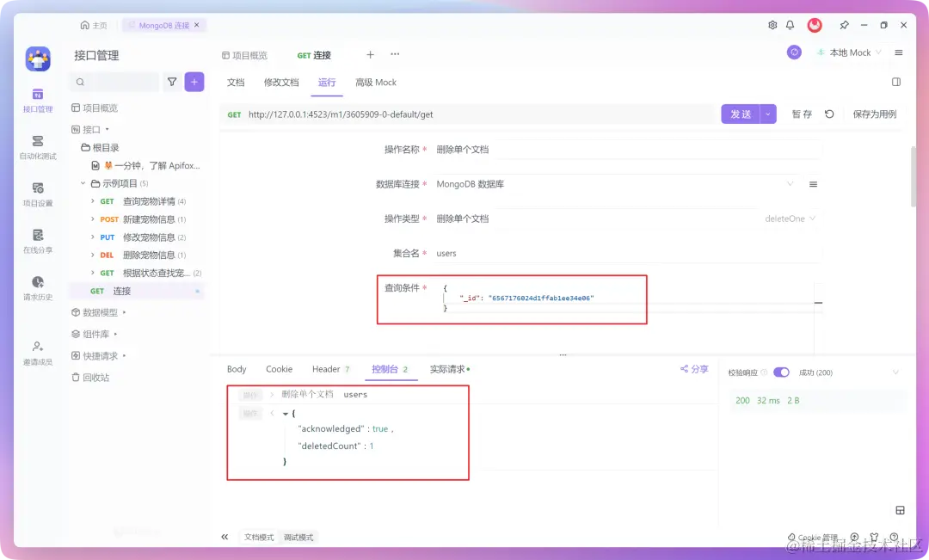This screenshot has height=560, width=929.
Task: Open 快捷请求 in the tree
Action: pyautogui.click(x=99, y=355)
